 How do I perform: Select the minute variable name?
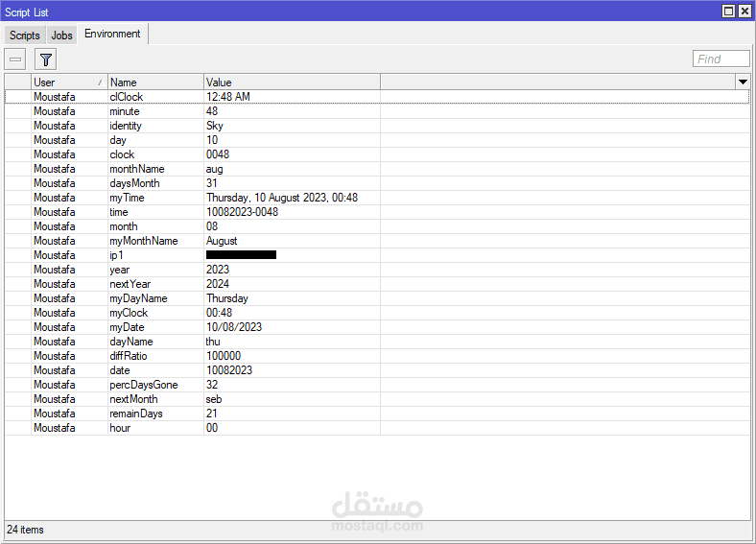coord(125,111)
